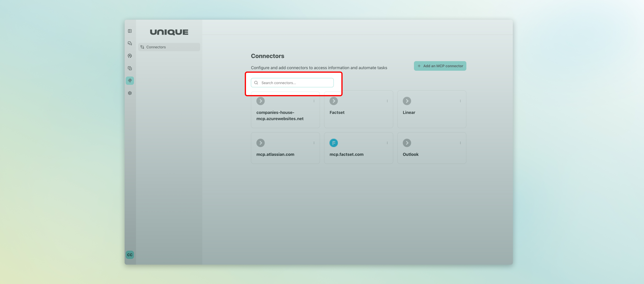Image resolution: width=644 pixels, height=284 pixels.
Task: Select the highlighted connectors sidebar icon
Action: tap(130, 81)
